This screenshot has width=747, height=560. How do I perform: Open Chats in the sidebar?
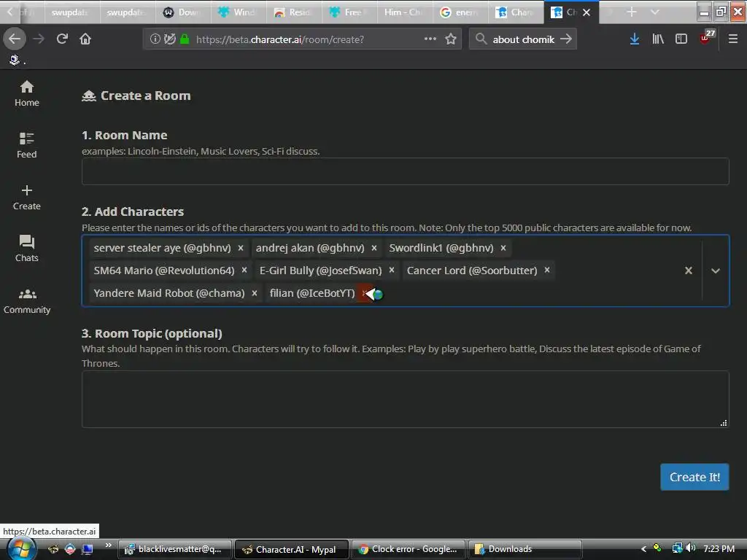(27, 249)
